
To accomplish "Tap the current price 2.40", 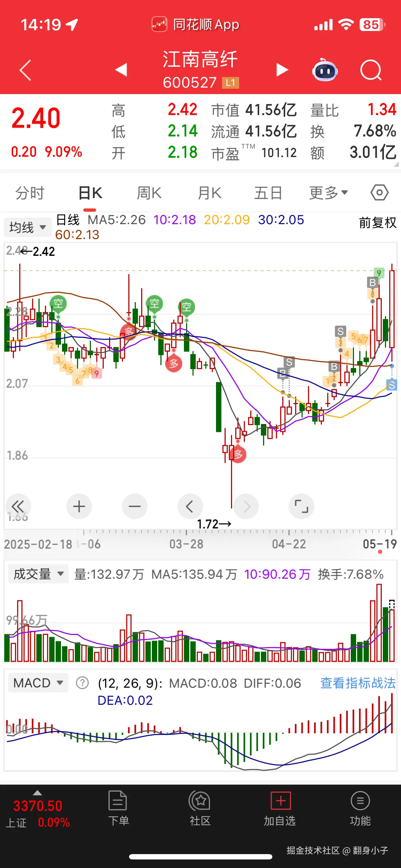I will click(36, 118).
